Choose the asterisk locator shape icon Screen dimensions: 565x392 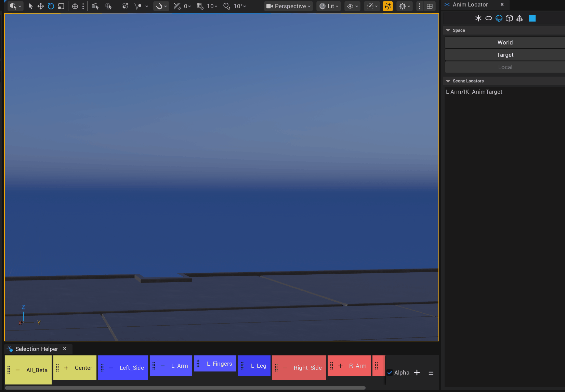pyautogui.click(x=478, y=18)
